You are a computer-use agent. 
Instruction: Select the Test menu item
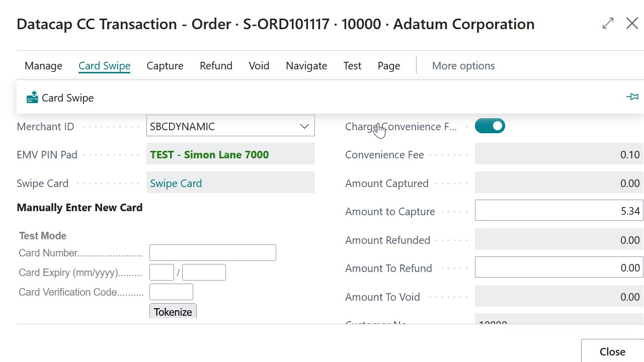[x=352, y=65]
